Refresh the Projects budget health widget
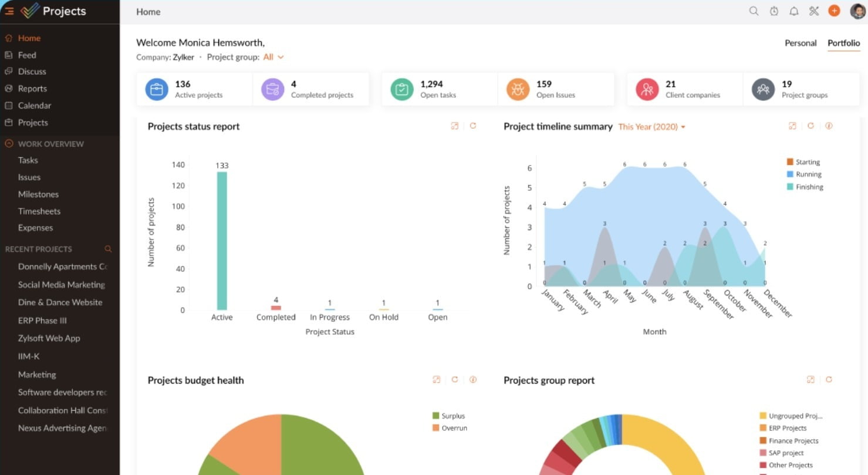Screen dimensions: 868x475 (454, 379)
